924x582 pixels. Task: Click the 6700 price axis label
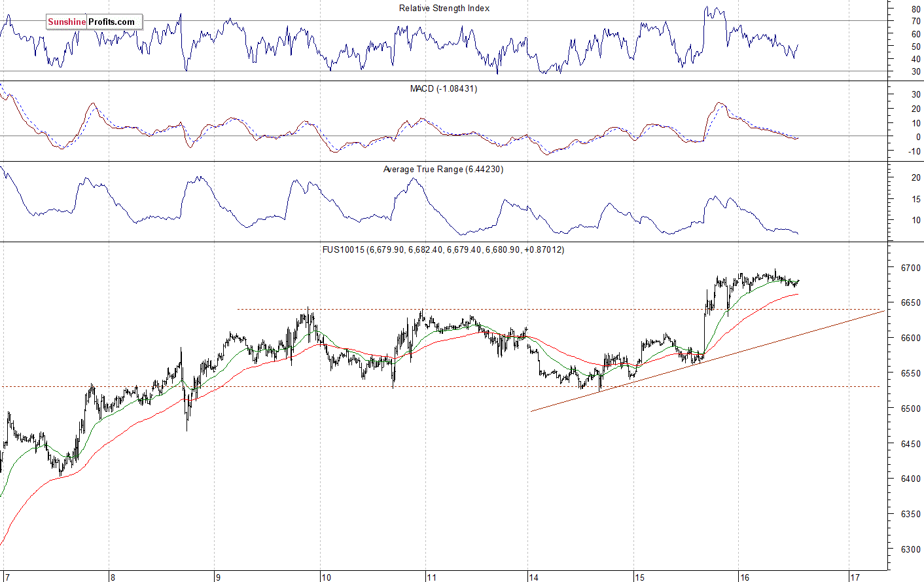(x=911, y=268)
